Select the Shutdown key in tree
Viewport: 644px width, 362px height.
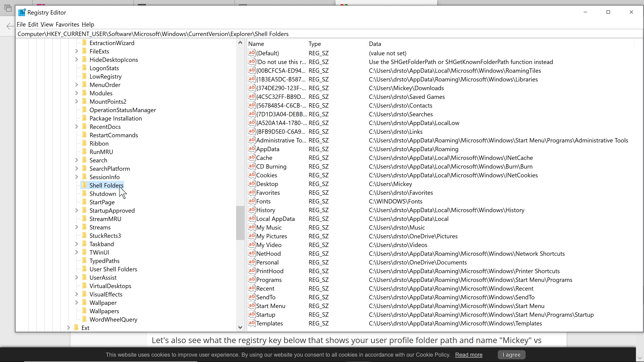pyautogui.click(x=103, y=194)
